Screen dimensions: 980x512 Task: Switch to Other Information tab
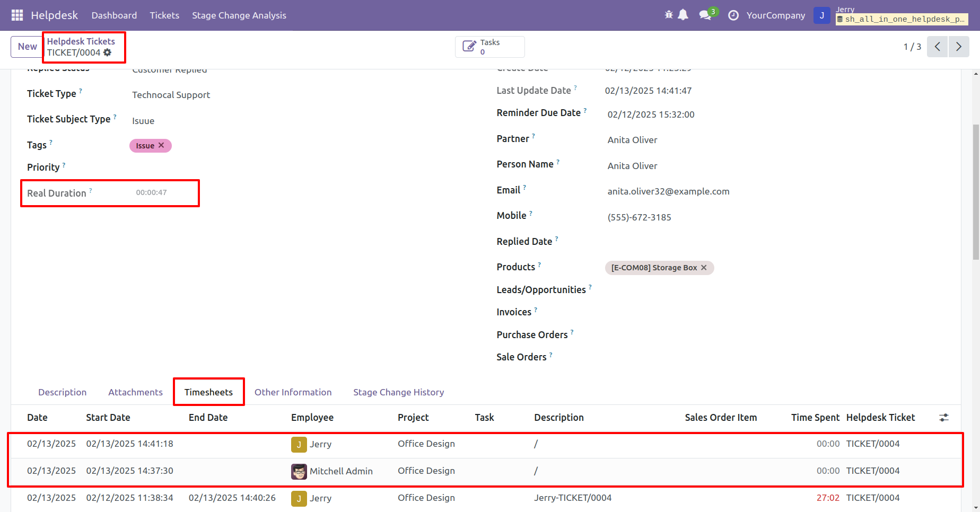pos(293,392)
